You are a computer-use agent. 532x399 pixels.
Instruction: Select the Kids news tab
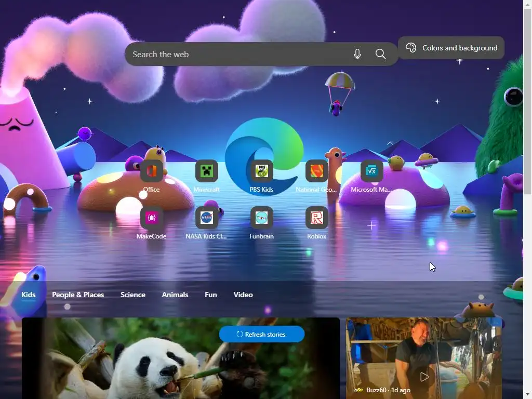point(29,295)
